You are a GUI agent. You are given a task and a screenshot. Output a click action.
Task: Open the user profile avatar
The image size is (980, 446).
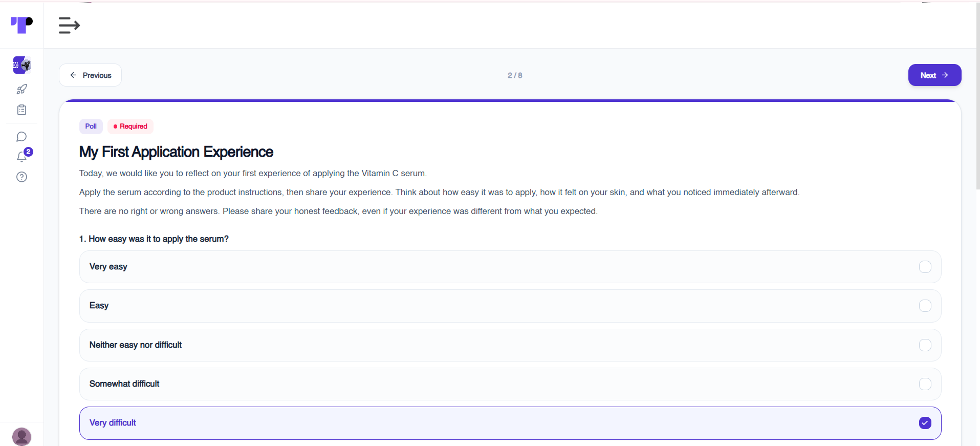[x=21, y=437]
